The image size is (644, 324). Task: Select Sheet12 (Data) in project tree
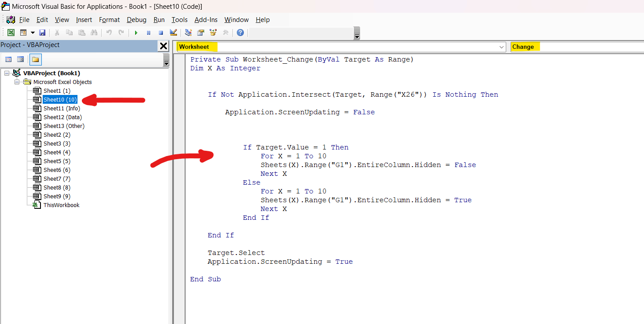tap(63, 117)
